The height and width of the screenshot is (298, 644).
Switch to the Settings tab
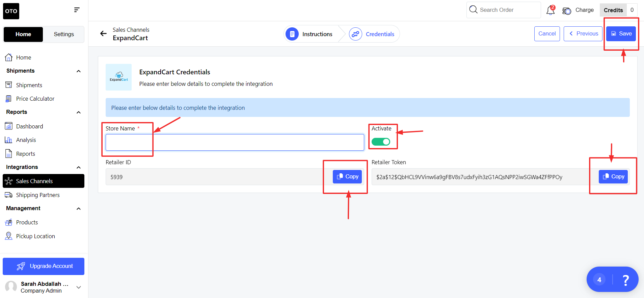[64, 34]
